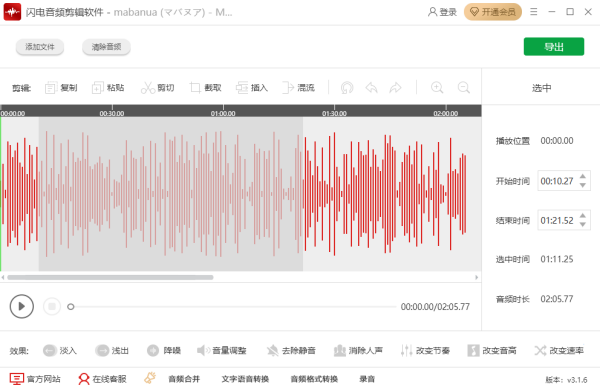Zoom in on the waveform
600x388 pixels.
pyautogui.click(x=437, y=88)
